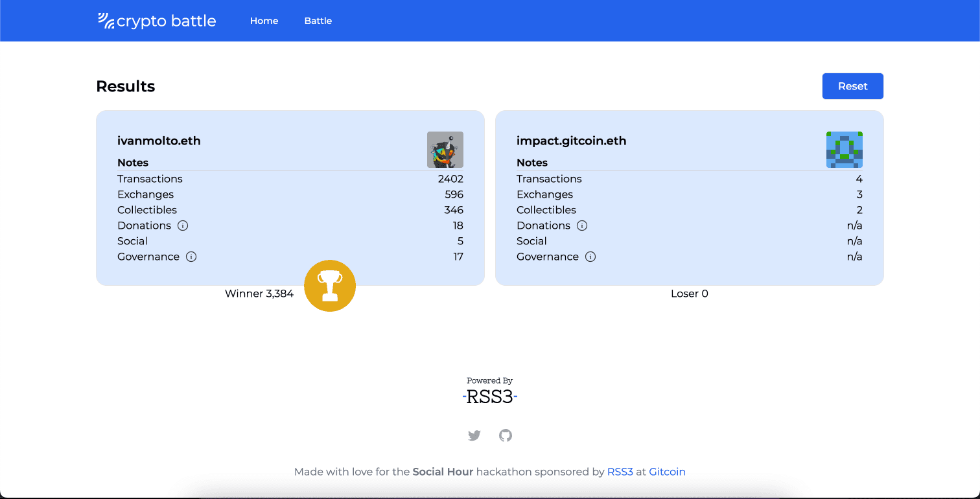Click Exchanges value 3 in impact.gitcoin.eth card
Image resolution: width=980 pixels, height=499 pixels.
[859, 194]
